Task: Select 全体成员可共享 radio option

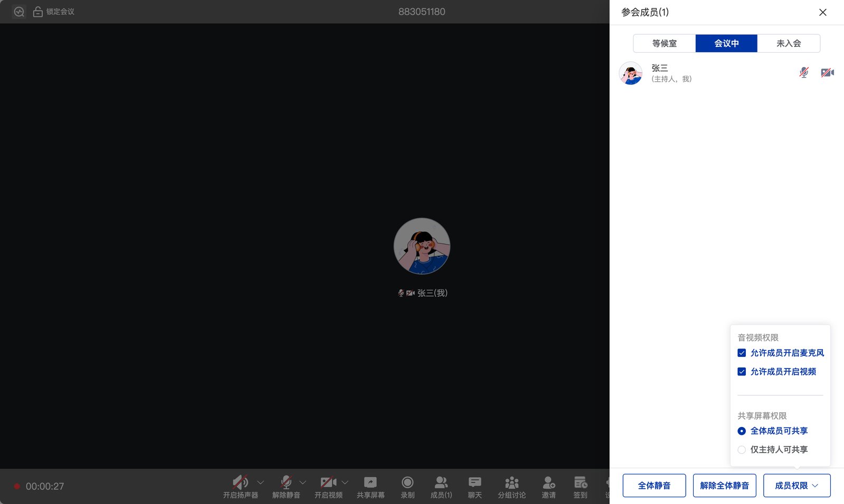Action: (742, 431)
